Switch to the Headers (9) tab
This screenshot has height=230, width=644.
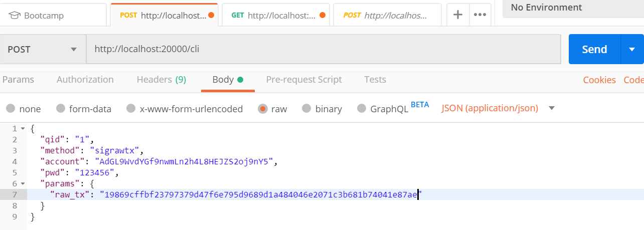[161, 80]
